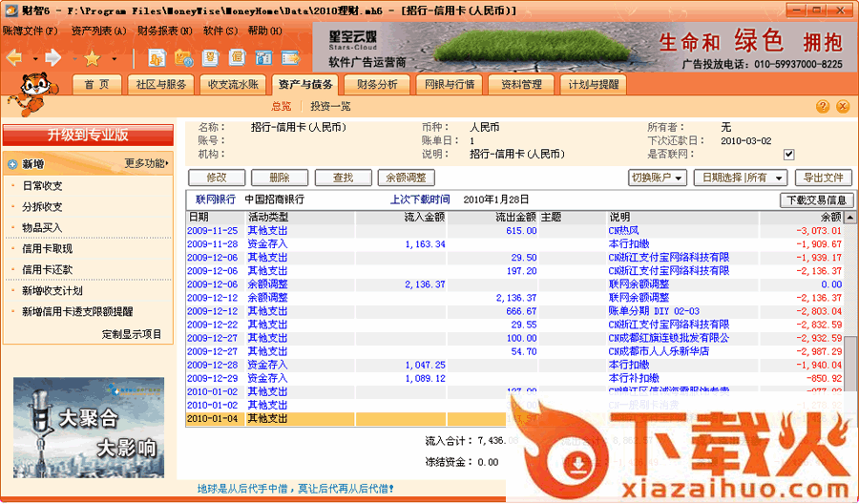
Task: Switch to the 财务分析 tab
Action: pyautogui.click(x=377, y=84)
